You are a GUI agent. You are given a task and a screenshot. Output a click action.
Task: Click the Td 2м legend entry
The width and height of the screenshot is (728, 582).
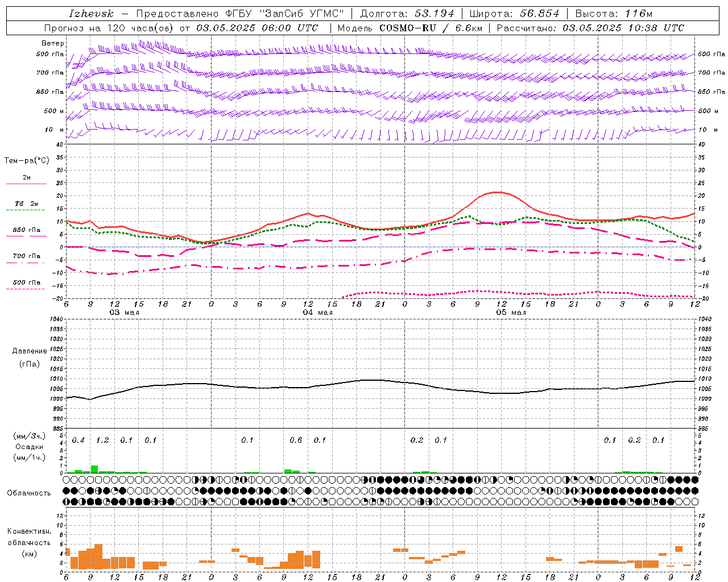pyautogui.click(x=26, y=203)
